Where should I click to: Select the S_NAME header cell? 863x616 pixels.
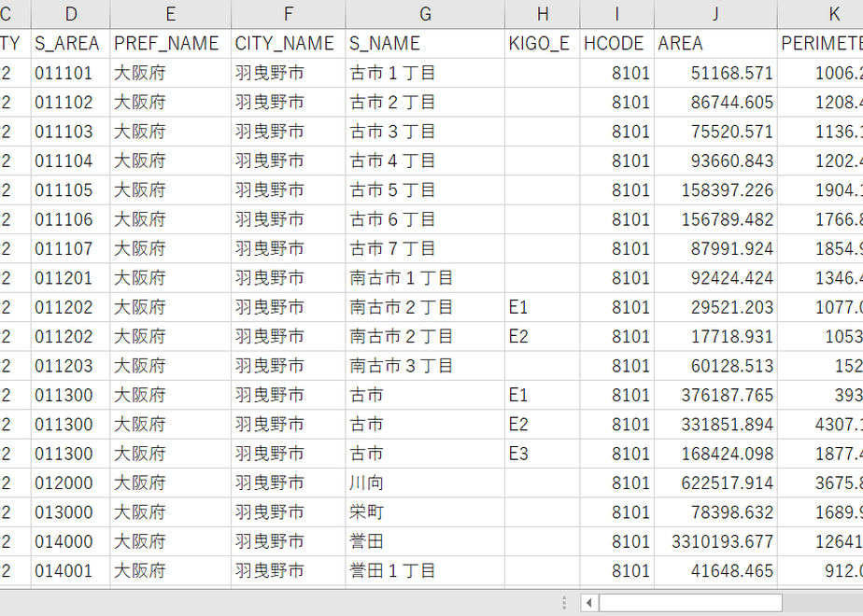[x=425, y=44]
